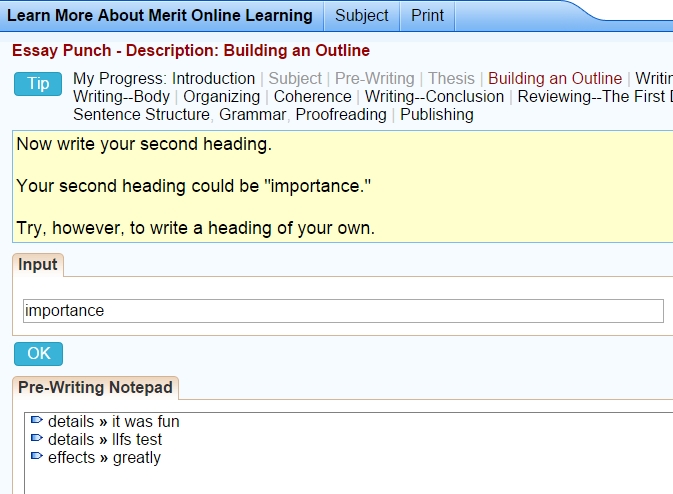The image size is (673, 494).
Task: Select notepad entry 'effects » greatly'
Action: (104, 458)
